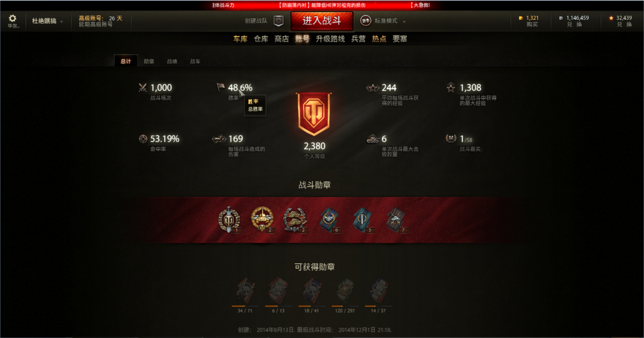Click the central red personal rating emblem
This screenshot has width=644, height=338.
pos(314,114)
